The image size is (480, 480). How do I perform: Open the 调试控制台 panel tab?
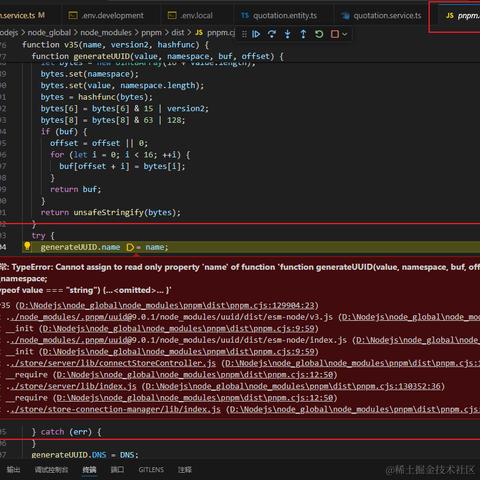click(x=51, y=469)
